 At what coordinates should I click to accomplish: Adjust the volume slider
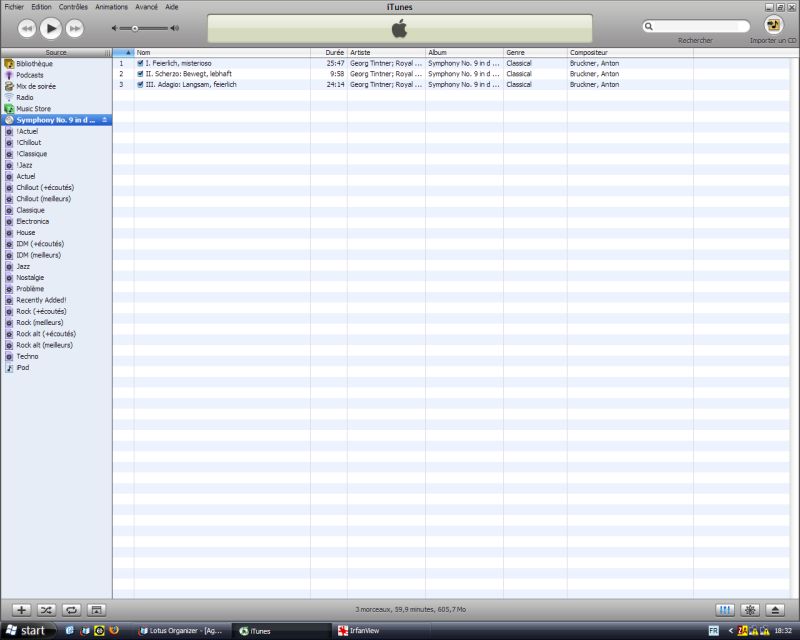click(136, 28)
